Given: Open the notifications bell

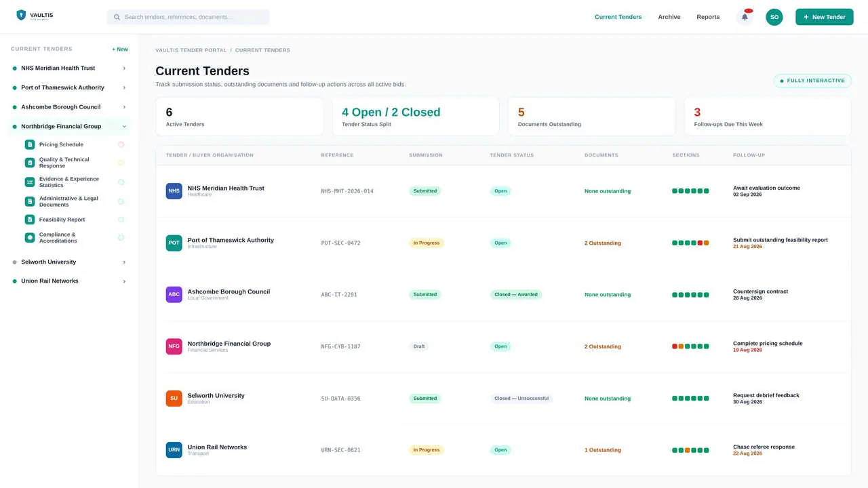Looking at the screenshot, I should point(745,17).
